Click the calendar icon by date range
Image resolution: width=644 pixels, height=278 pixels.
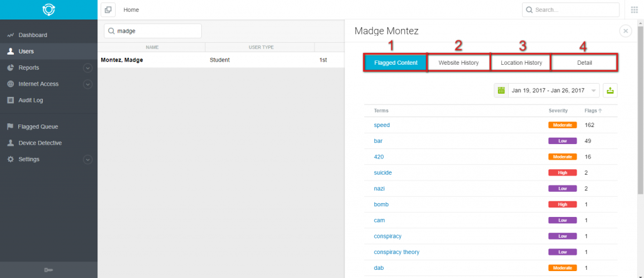(x=501, y=91)
